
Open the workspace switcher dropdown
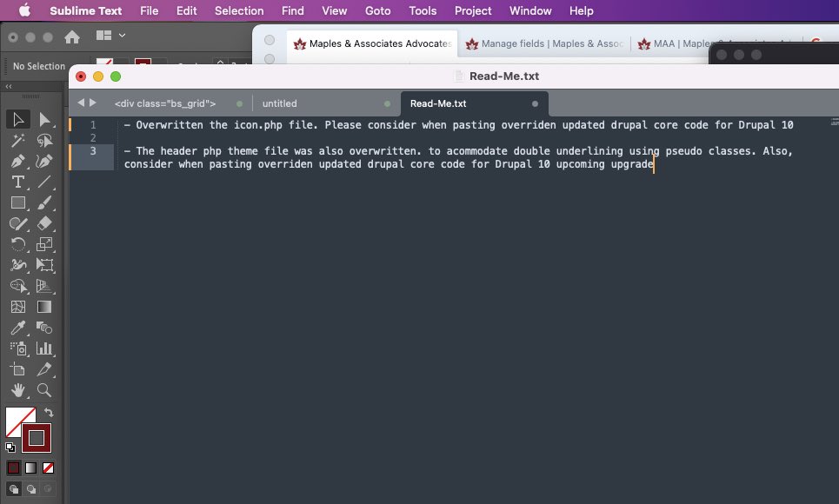pos(110,34)
